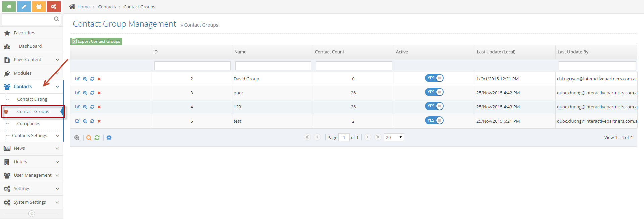
Task: Select Companies in the sidebar submenu
Action: click(x=29, y=124)
